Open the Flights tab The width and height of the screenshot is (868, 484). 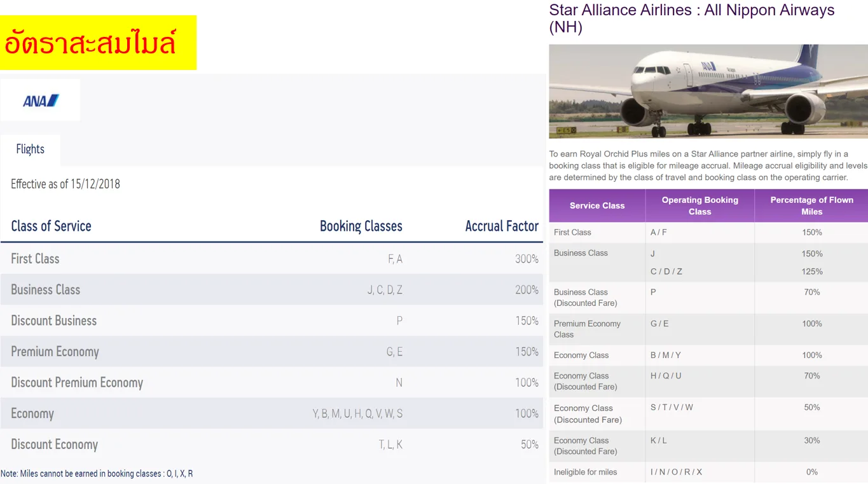click(x=31, y=149)
